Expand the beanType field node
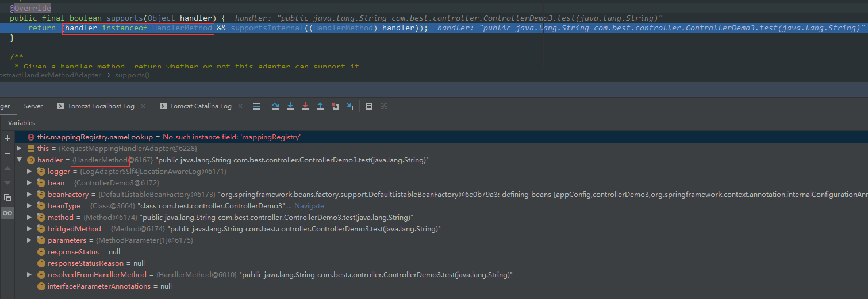This screenshot has height=299, width=868. coord(29,206)
